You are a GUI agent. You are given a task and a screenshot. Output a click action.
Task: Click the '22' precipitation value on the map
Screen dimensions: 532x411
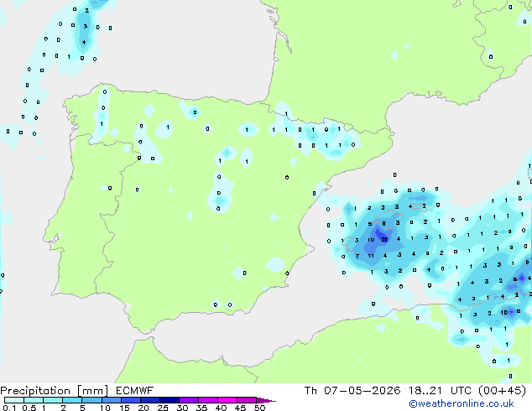pos(384,239)
